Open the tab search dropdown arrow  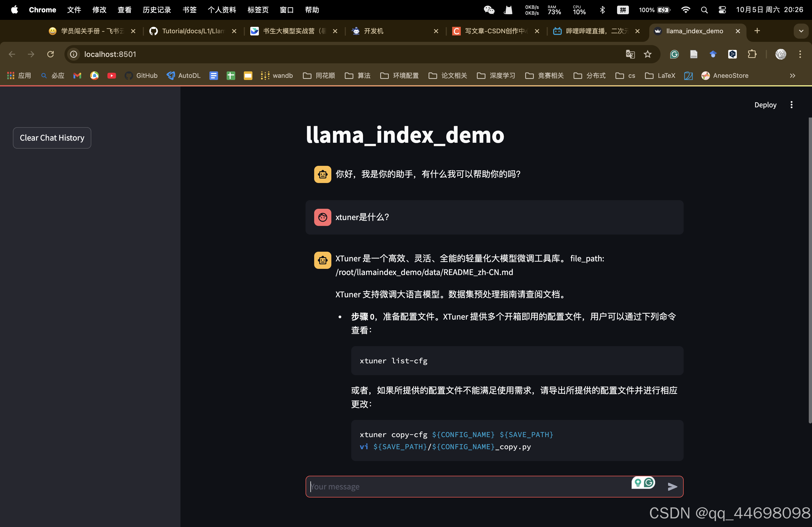pos(801,31)
